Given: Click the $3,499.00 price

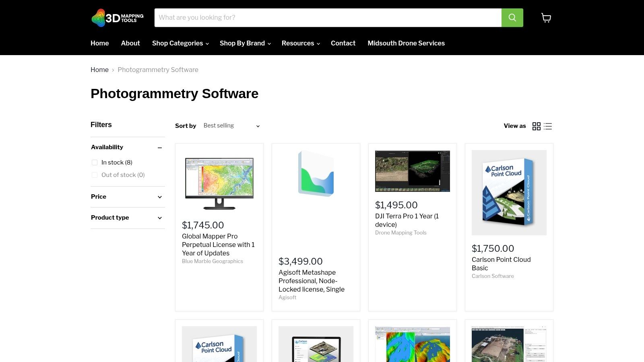Looking at the screenshot, I should 301,261.
